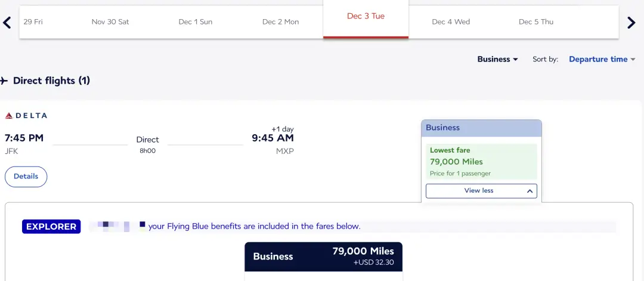The image size is (644, 281).
Task: Open flight Details button
Action: click(x=26, y=177)
